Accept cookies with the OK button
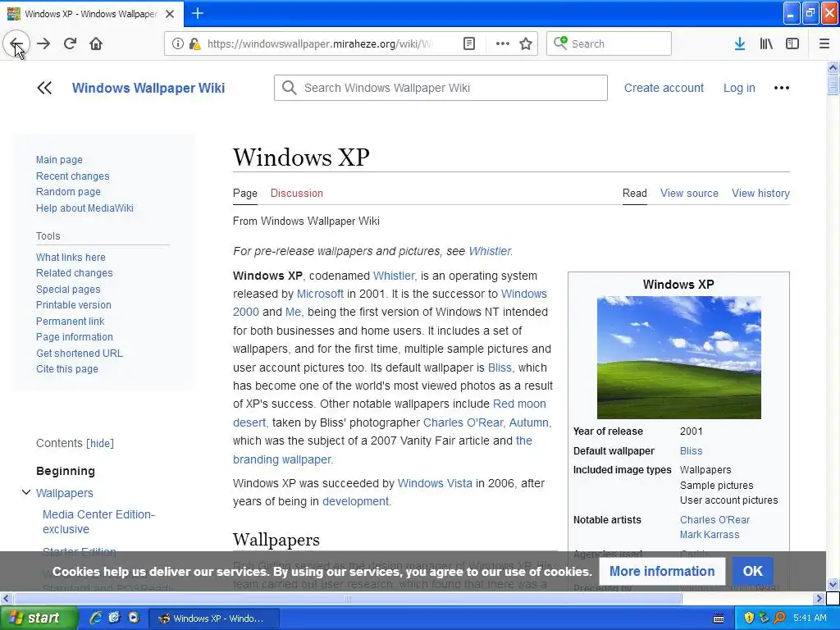The height and width of the screenshot is (630, 840). coord(752,571)
